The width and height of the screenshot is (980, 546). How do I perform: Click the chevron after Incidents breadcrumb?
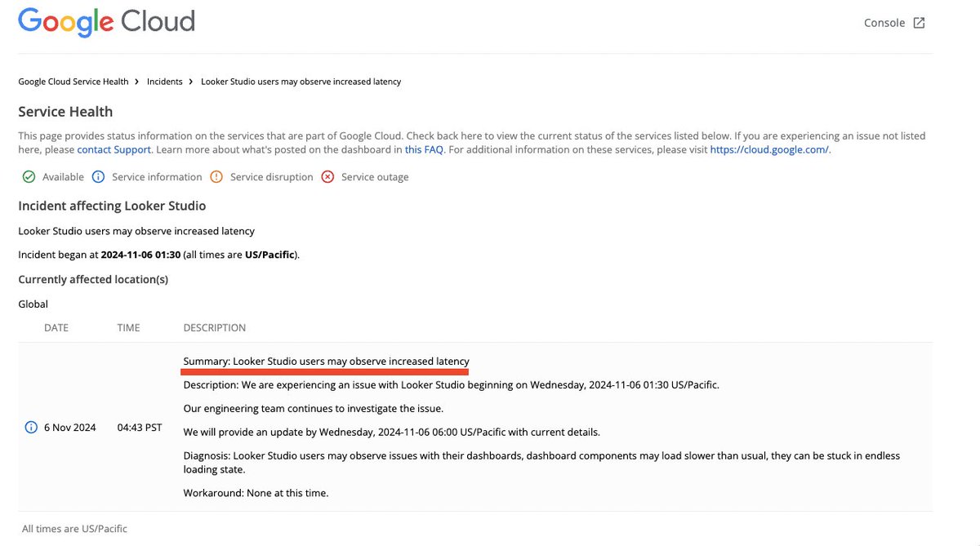tap(191, 82)
